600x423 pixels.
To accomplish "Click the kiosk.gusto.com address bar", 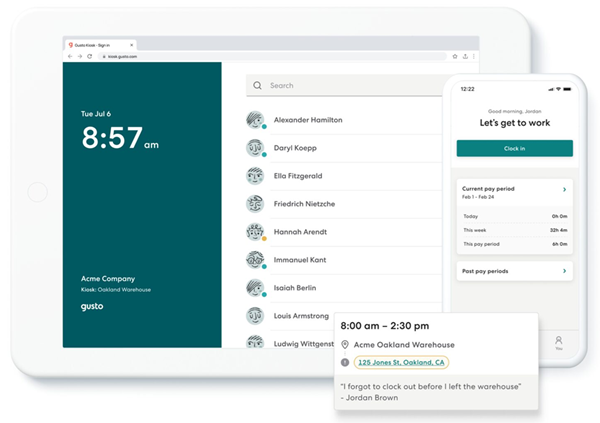I will click(272, 56).
